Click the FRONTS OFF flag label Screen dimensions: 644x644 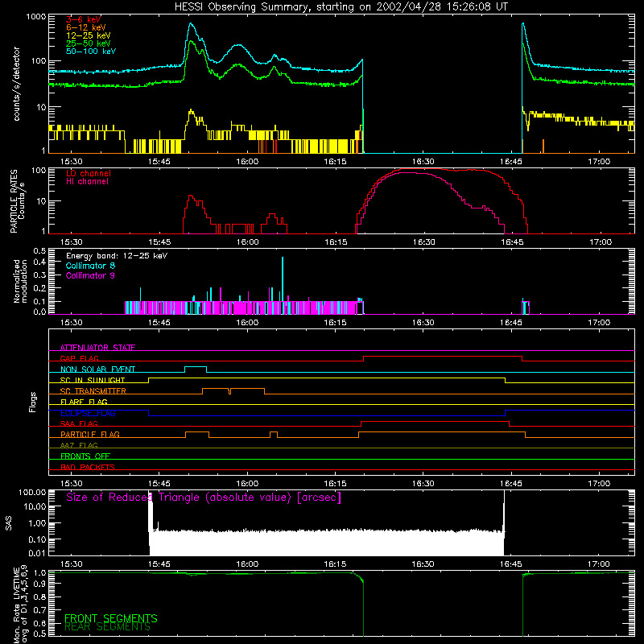[x=85, y=456]
